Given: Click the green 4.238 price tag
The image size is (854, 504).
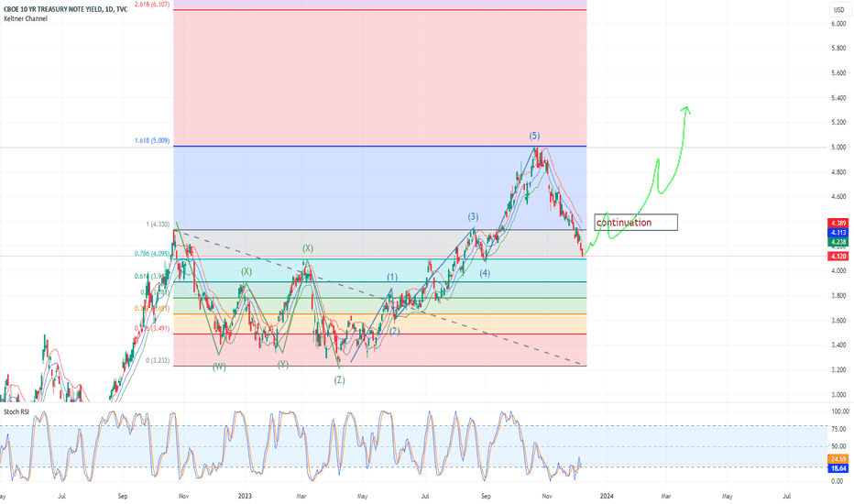Looking at the screenshot, I should 838,242.
